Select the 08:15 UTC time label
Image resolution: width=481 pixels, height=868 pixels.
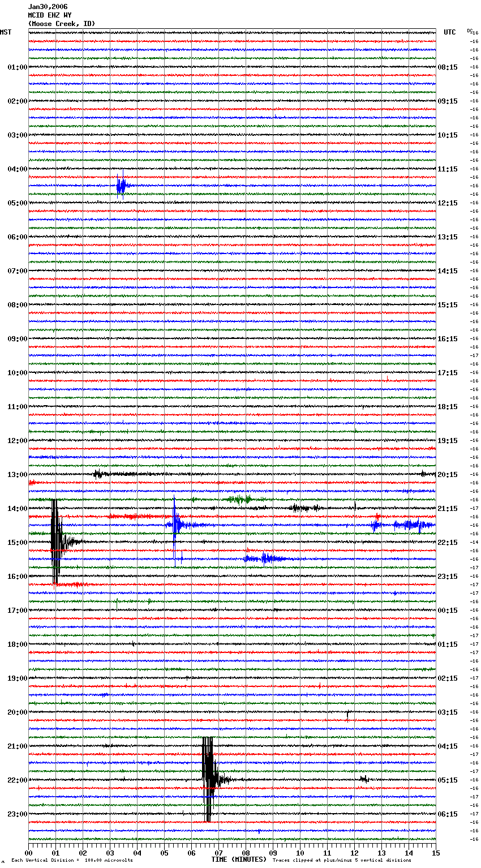pyautogui.click(x=448, y=67)
